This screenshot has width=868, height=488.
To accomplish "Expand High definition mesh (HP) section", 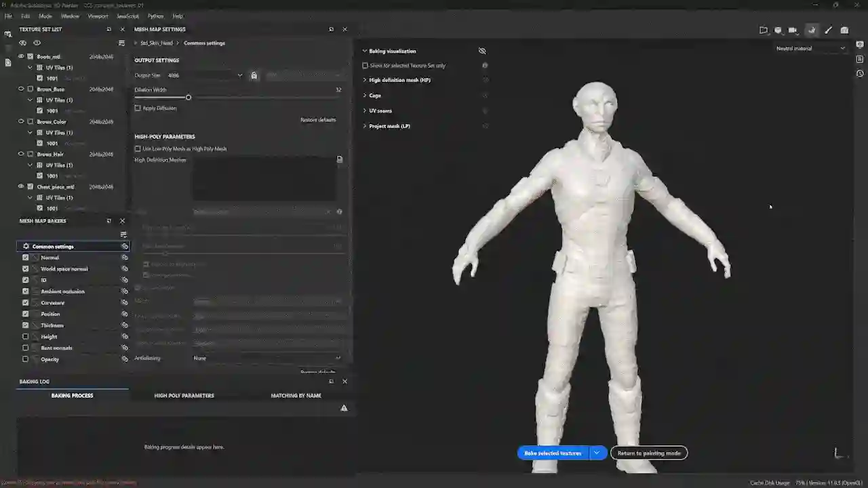I will coord(365,80).
